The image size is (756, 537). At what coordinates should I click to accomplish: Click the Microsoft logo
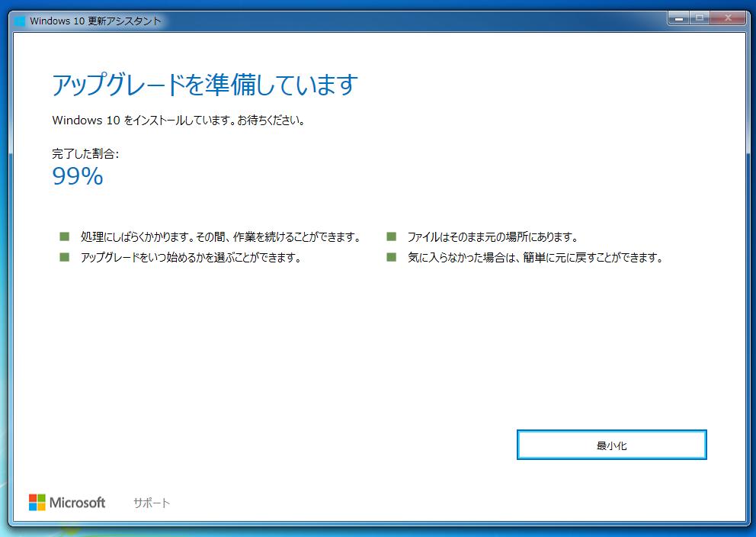pyautogui.click(x=67, y=502)
